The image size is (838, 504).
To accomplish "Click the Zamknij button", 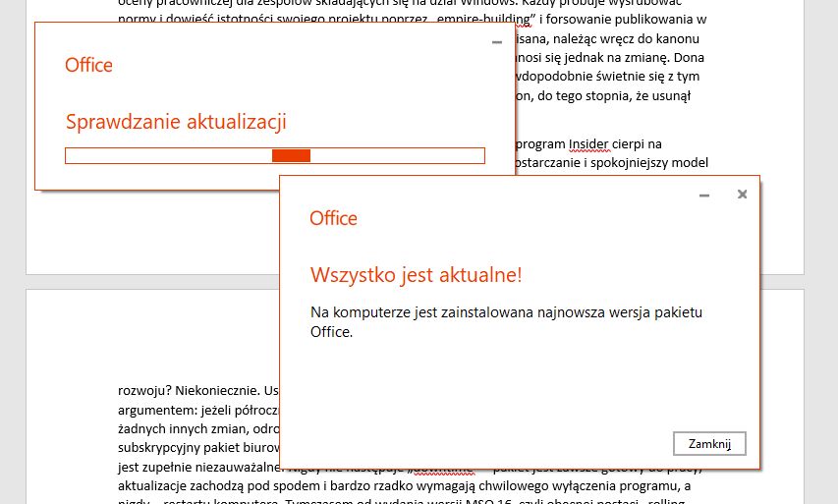I will [x=709, y=444].
